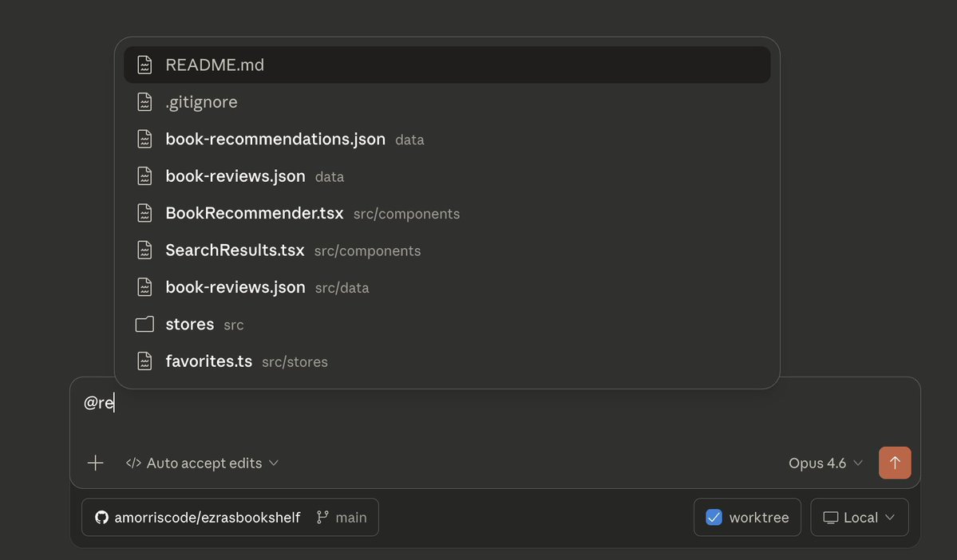
Task: Focus the prompt input containing @re
Action: (x=494, y=403)
